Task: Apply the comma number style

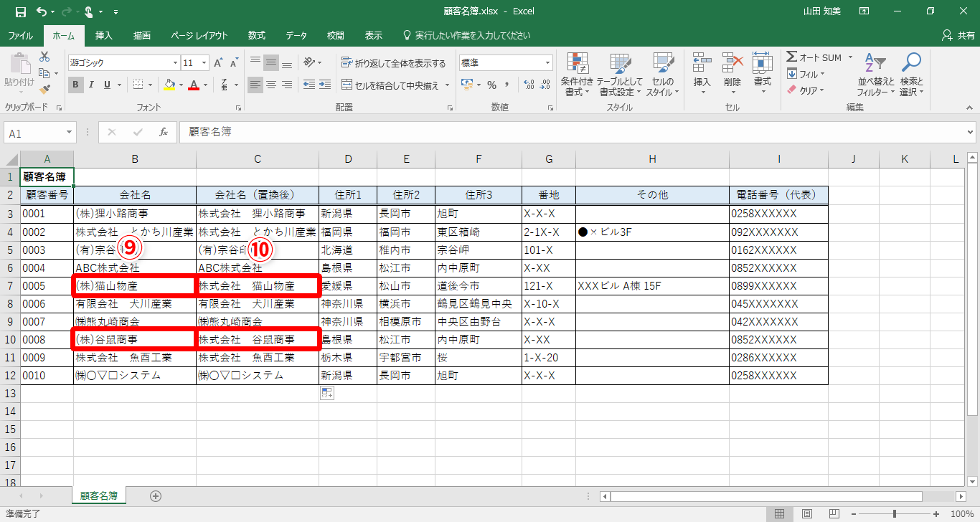Action: [508, 85]
